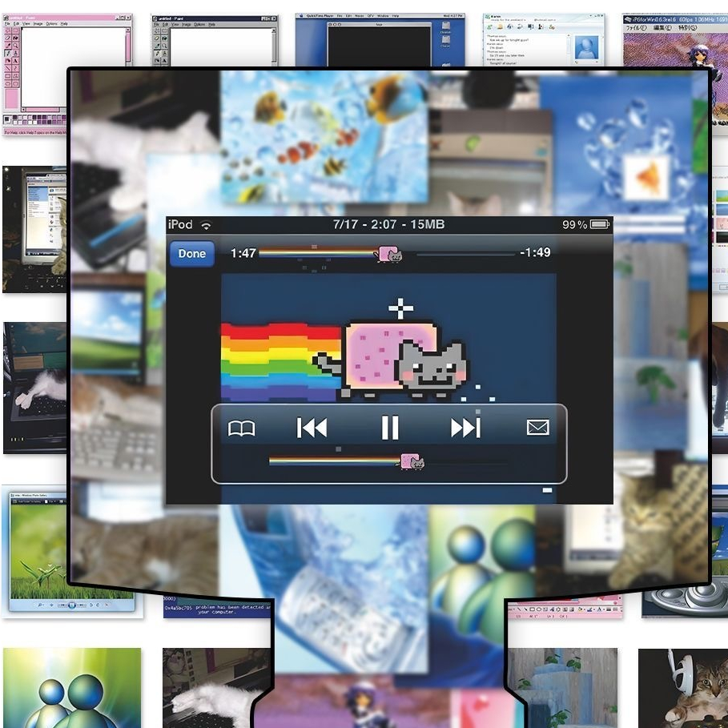Tap the Wi-Fi icon beside iPod label
This screenshot has width=728, height=728.
206,225
